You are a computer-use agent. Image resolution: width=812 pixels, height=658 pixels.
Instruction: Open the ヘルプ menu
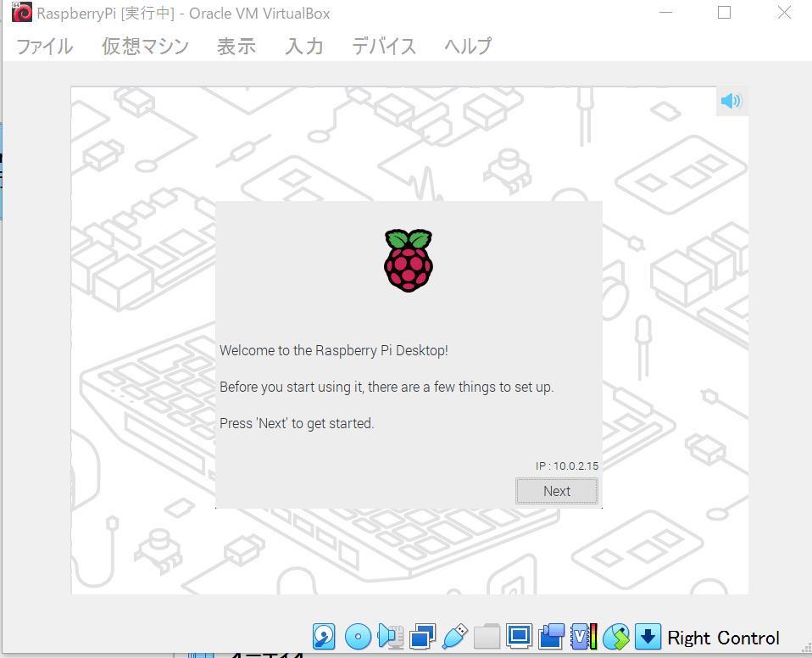click(468, 46)
